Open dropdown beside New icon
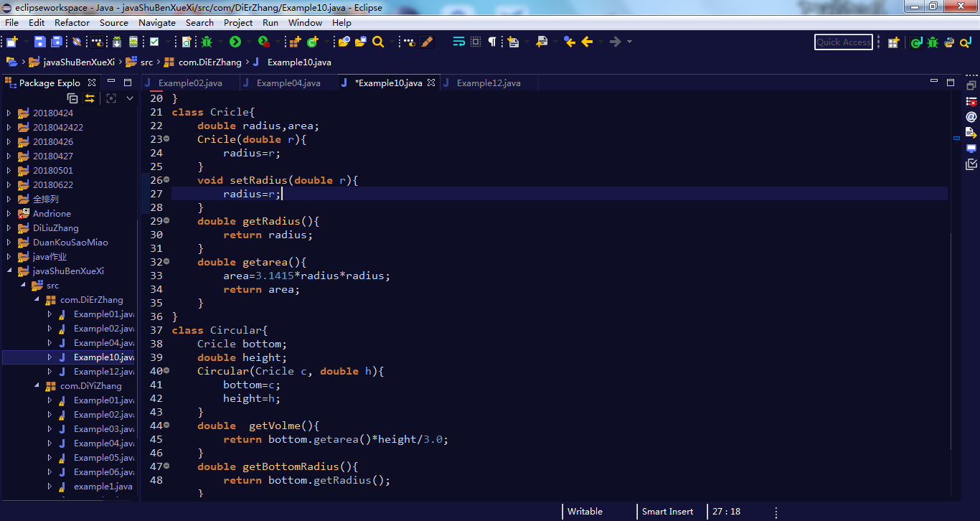This screenshot has height=521, width=980. click(26, 42)
